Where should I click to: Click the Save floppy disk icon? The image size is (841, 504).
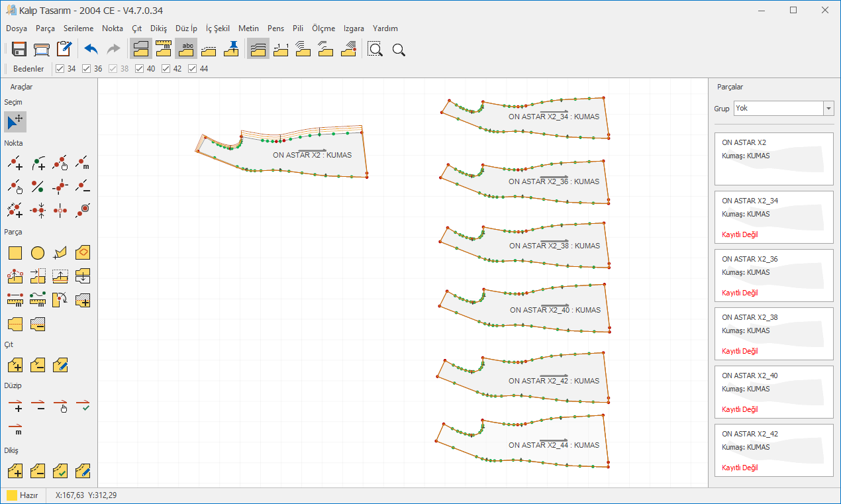[x=19, y=49]
